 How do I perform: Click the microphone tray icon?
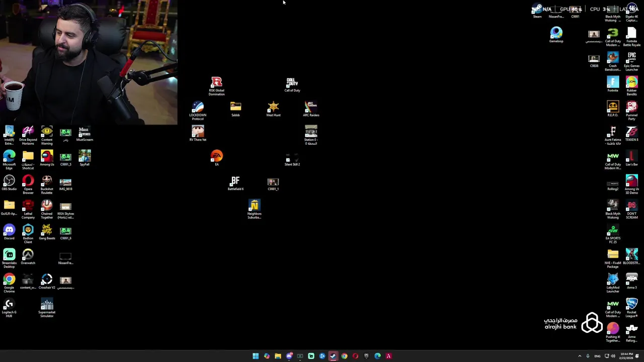point(588,356)
